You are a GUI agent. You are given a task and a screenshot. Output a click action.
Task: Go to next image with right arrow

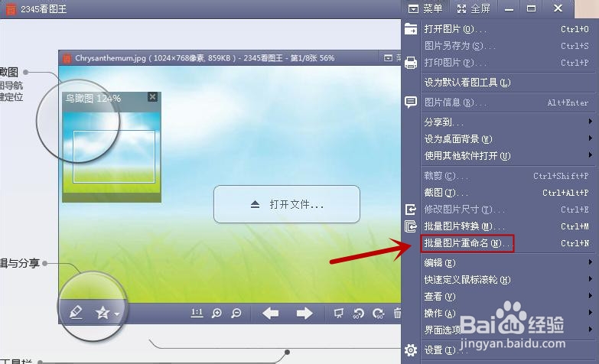click(304, 314)
